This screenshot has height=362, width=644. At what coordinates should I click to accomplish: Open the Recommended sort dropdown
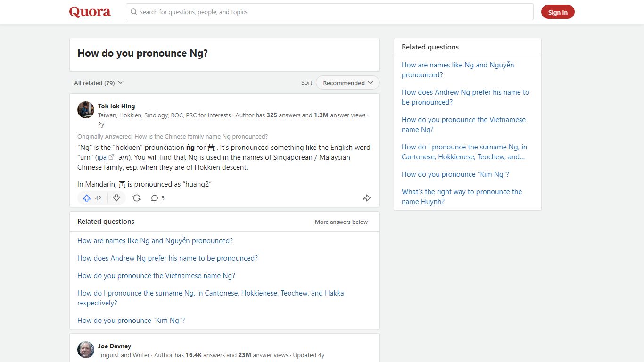347,83
